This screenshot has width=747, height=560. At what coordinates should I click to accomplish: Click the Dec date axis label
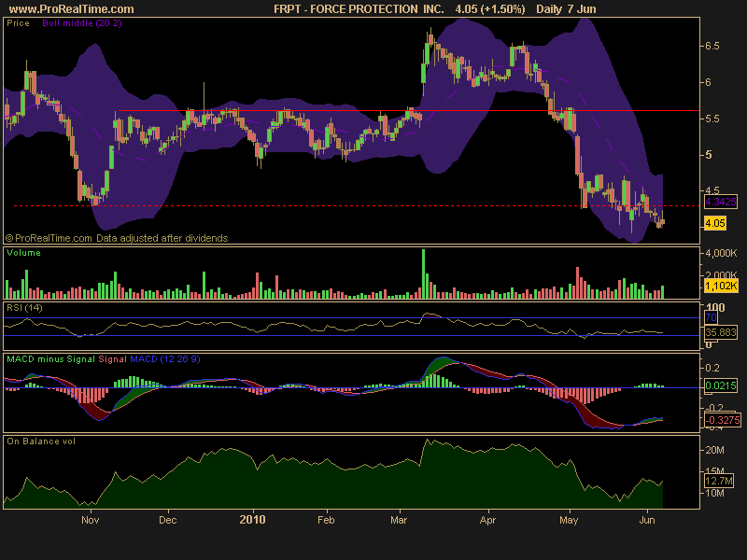coord(168,520)
